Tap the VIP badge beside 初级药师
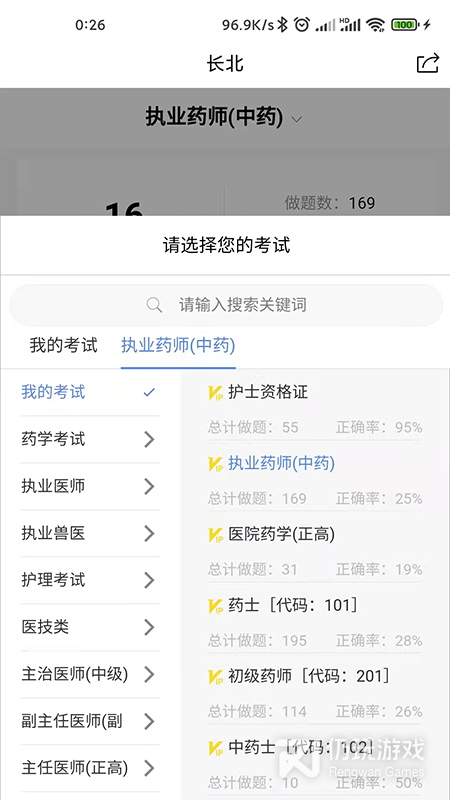 pyautogui.click(x=216, y=677)
